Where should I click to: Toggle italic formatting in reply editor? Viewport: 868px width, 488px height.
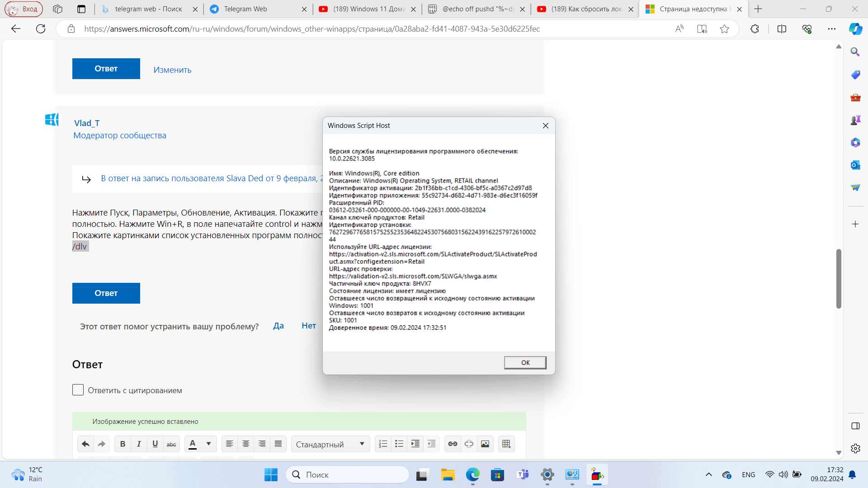[x=139, y=444]
